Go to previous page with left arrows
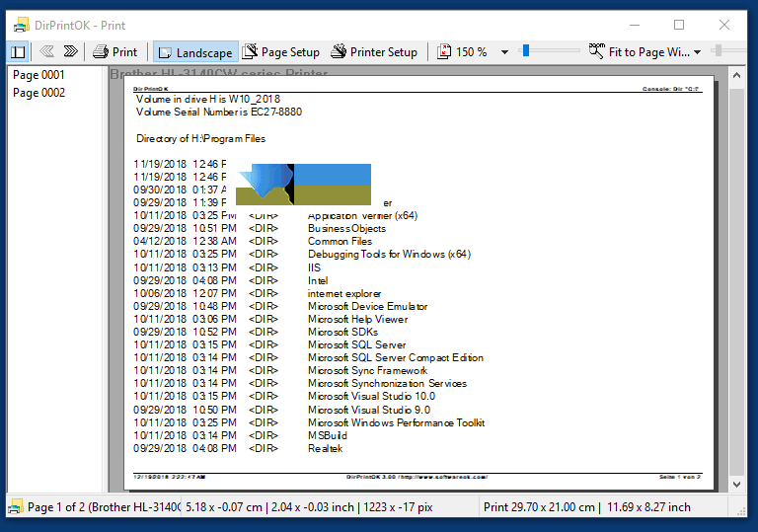This screenshot has width=758, height=532. coord(47,51)
